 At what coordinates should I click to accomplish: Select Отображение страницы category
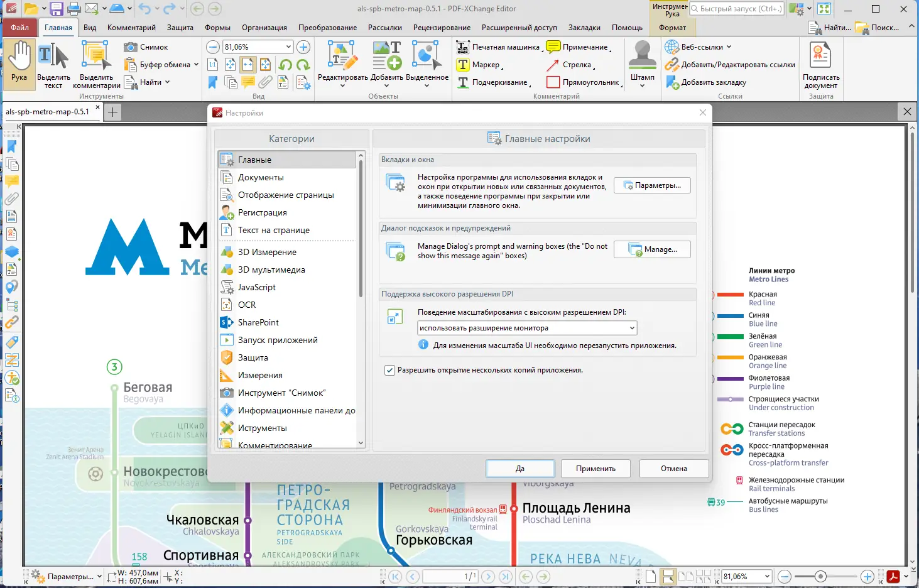(x=286, y=195)
